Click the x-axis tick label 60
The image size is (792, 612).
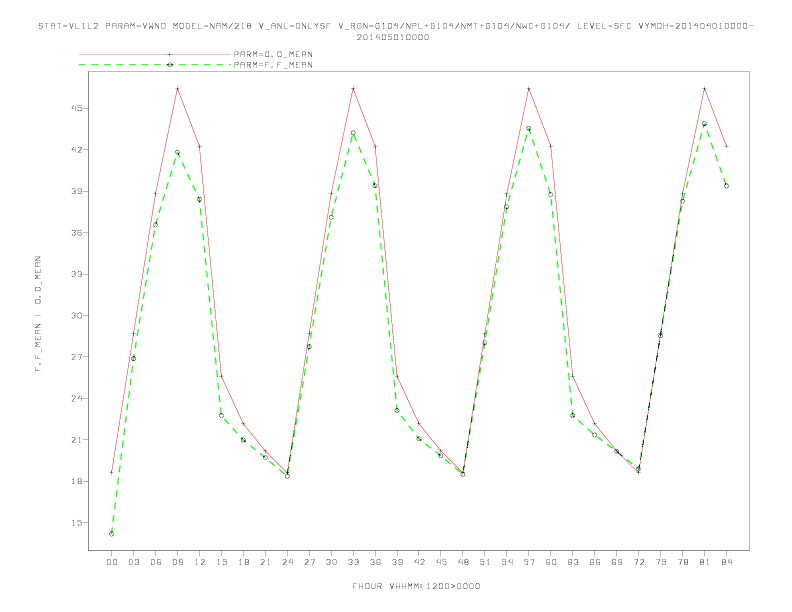tap(551, 562)
